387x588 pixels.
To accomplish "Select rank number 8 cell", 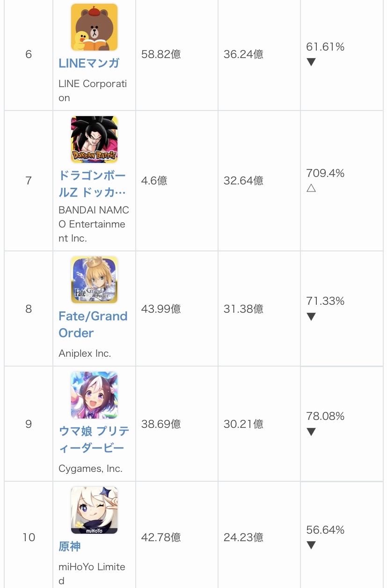I will [29, 309].
